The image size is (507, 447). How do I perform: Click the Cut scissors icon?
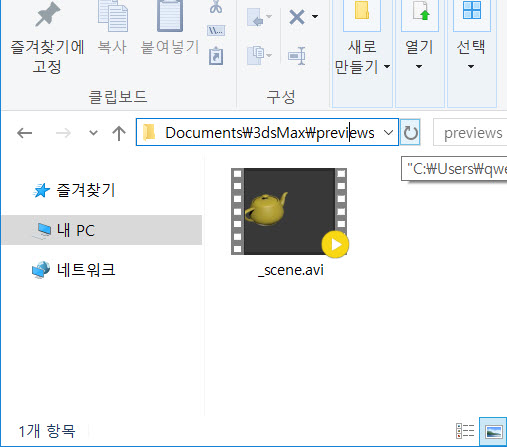pyautogui.click(x=216, y=7)
